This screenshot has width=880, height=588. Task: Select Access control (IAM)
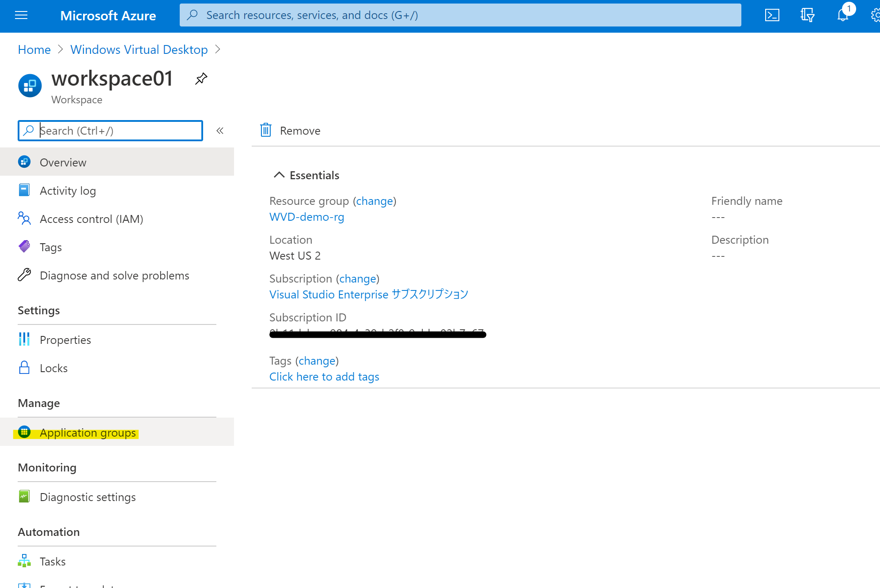(x=91, y=219)
